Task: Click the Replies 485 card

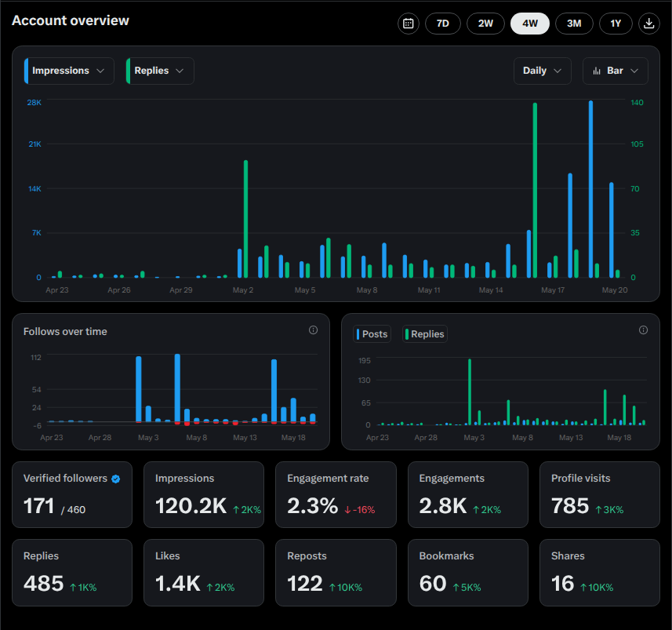Action: coord(72,573)
